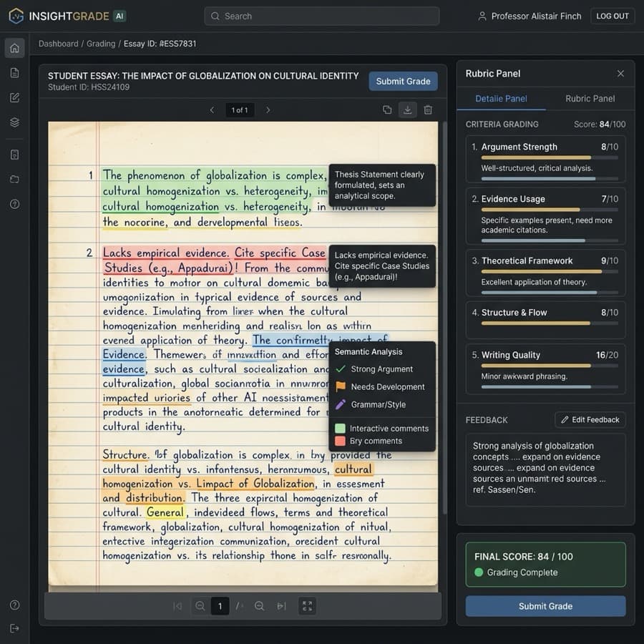Image resolution: width=644 pixels, height=644 pixels.
Task: Go to previous essay page arrow
Action: pos(212,109)
